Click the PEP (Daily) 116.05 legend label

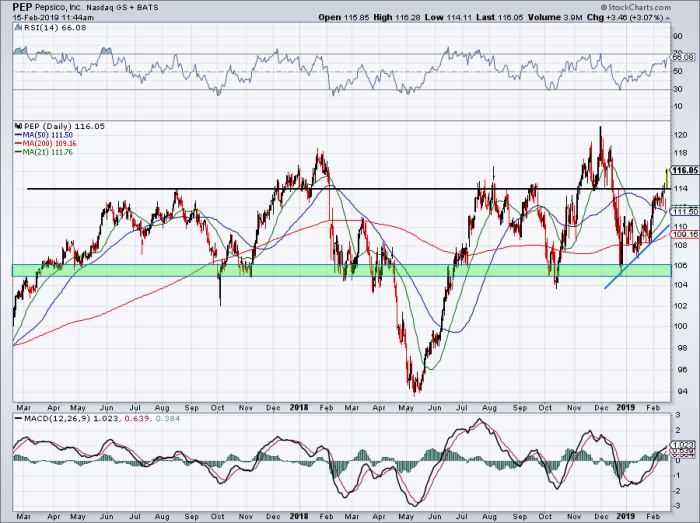point(64,126)
